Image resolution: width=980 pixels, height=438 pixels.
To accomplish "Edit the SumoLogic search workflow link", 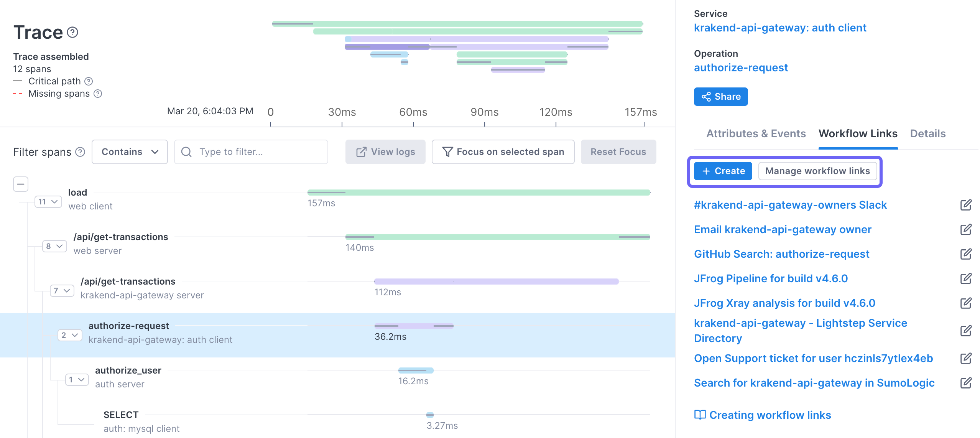I will click(x=965, y=383).
